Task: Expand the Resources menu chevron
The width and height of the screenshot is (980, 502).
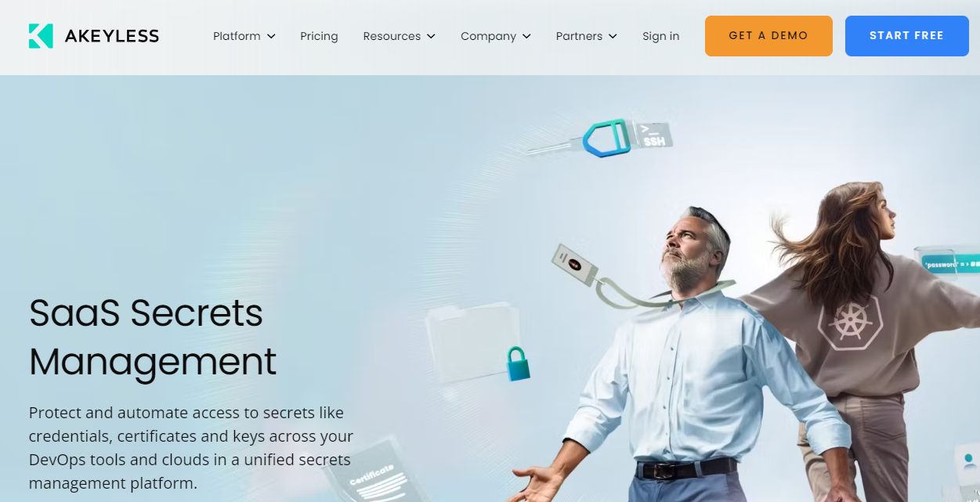Action: (431, 36)
